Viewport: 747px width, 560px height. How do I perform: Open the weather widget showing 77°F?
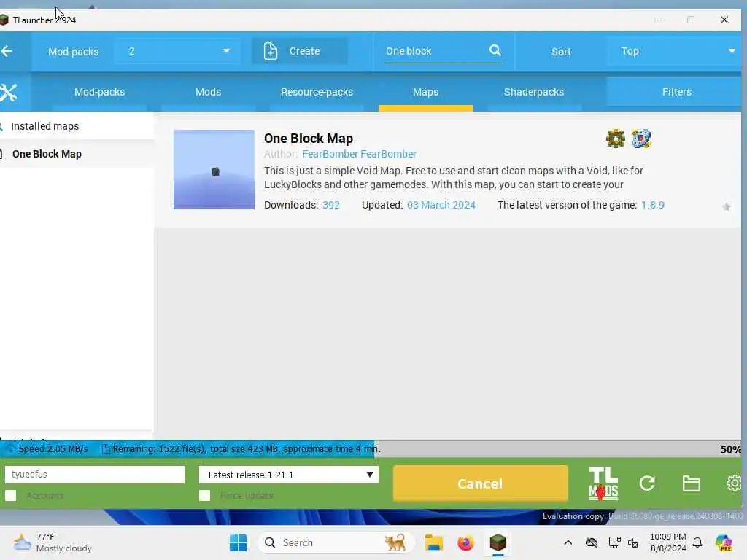tap(53, 542)
